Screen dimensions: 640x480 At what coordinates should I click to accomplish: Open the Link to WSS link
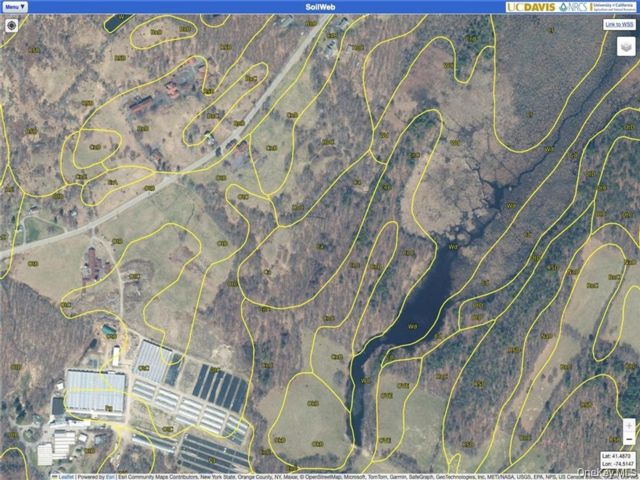click(619, 24)
